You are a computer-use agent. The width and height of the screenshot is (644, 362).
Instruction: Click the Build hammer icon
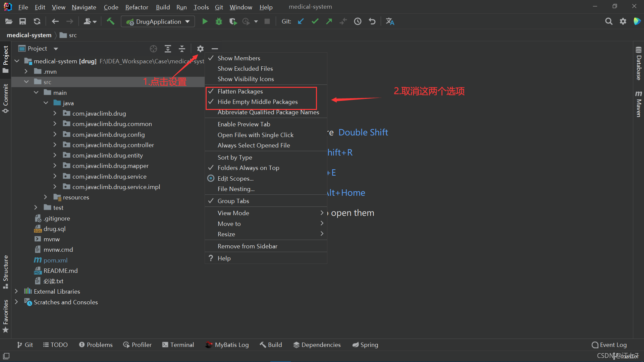[x=110, y=21]
